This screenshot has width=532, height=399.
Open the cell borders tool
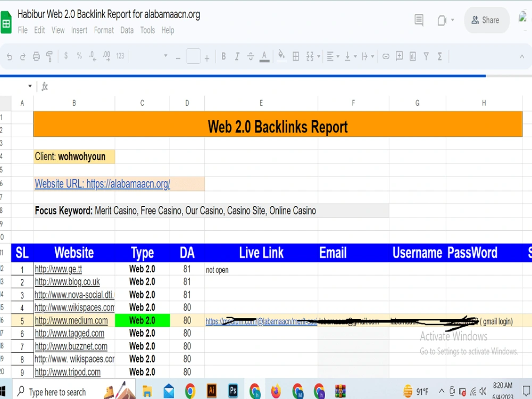point(296,56)
